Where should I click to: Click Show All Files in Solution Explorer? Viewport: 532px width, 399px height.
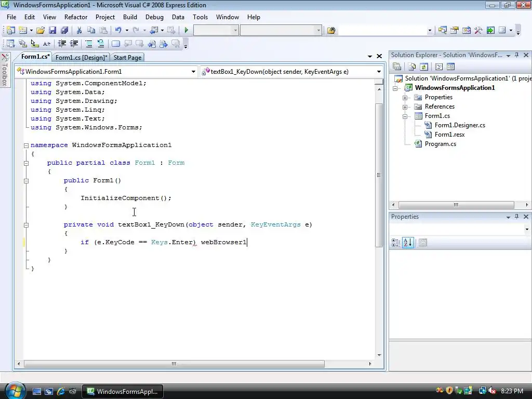[412, 67]
